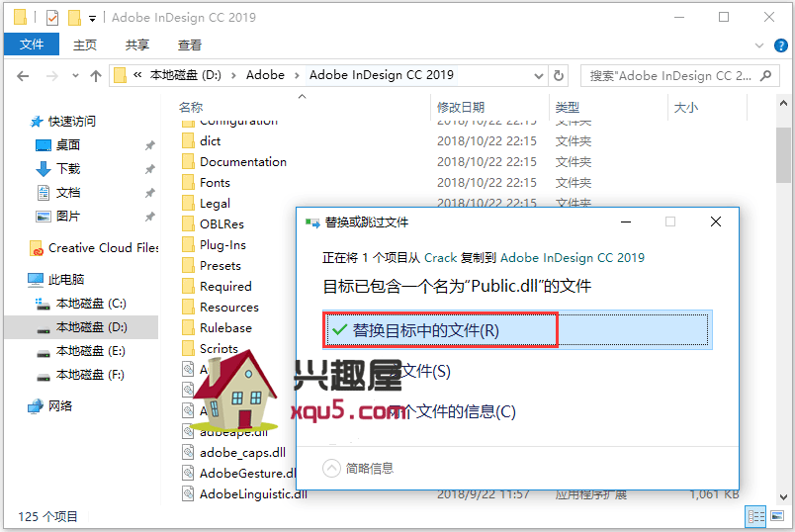This screenshot has height=532, width=795.
Task: Click the OBLRes folder icon
Action: click(x=188, y=223)
